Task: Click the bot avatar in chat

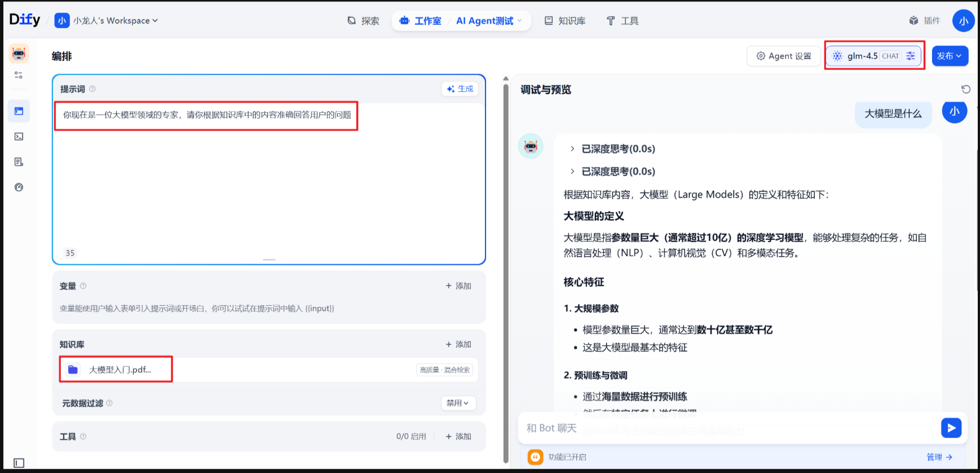Action: [531, 146]
